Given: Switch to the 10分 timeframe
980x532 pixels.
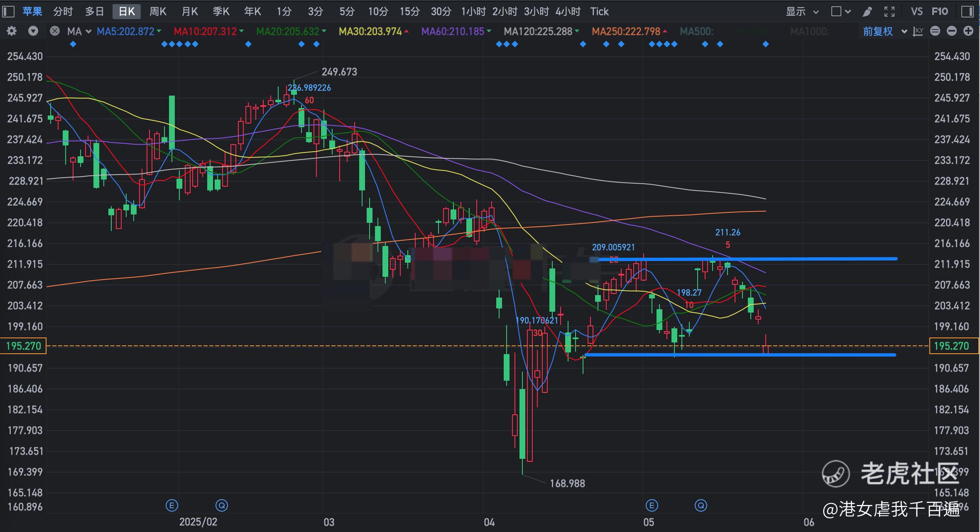Looking at the screenshot, I should pos(378,12).
